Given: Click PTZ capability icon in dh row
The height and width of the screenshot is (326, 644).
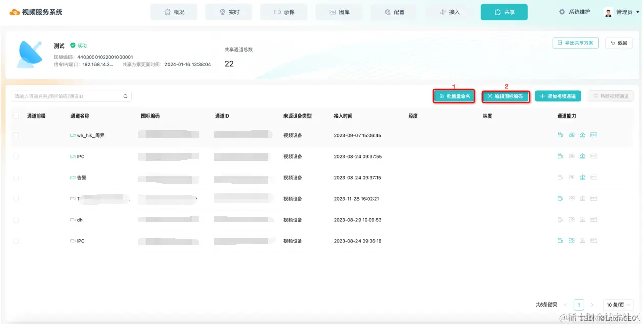Looking at the screenshot, I should [593, 220].
